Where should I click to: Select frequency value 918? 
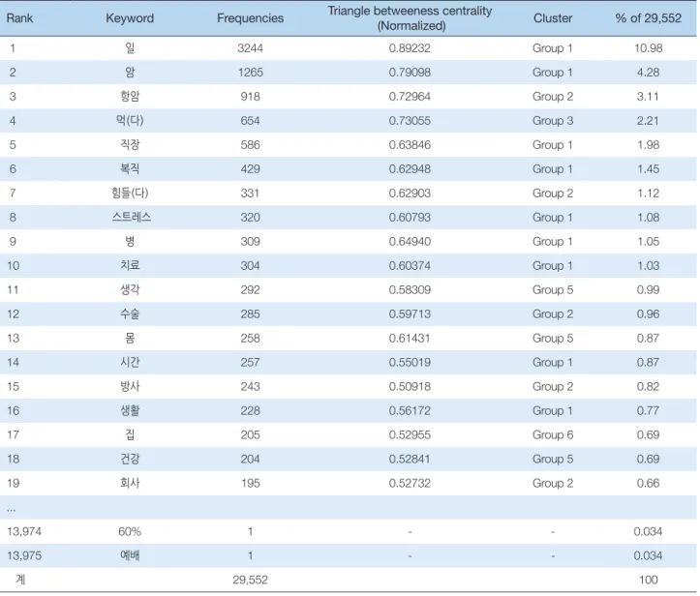coord(250,97)
